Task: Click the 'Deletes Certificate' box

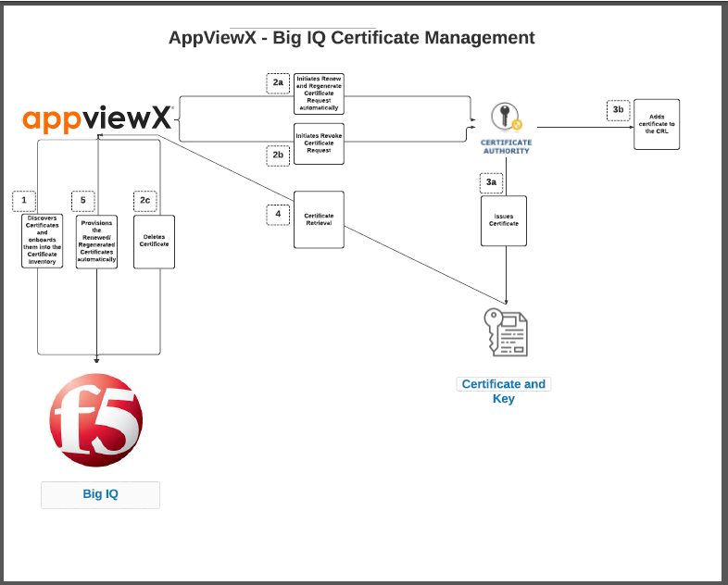Action: [154, 242]
